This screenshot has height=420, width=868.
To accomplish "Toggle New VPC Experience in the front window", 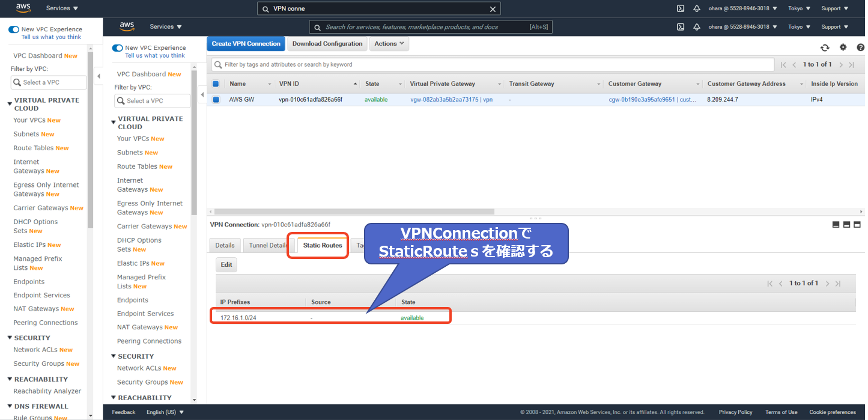I will 117,48.
